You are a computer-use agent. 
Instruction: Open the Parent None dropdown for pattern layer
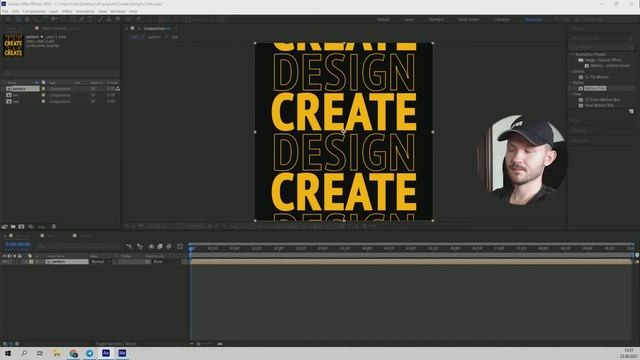click(x=165, y=262)
